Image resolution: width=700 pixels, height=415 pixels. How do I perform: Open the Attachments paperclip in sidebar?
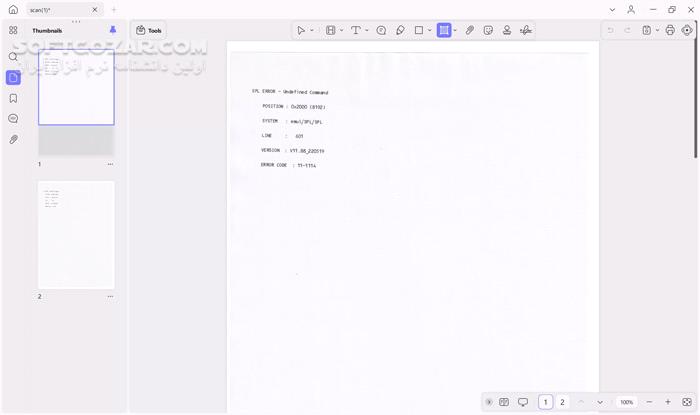[13, 139]
